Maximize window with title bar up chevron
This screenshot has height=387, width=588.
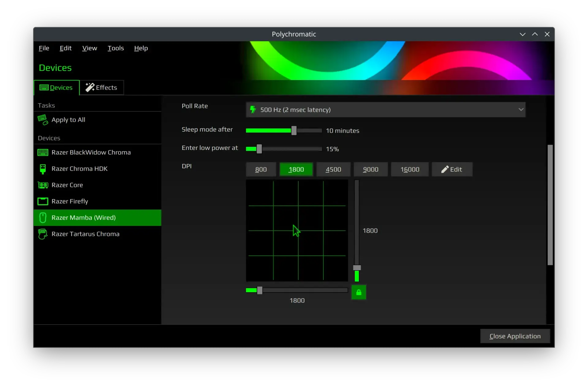click(535, 34)
